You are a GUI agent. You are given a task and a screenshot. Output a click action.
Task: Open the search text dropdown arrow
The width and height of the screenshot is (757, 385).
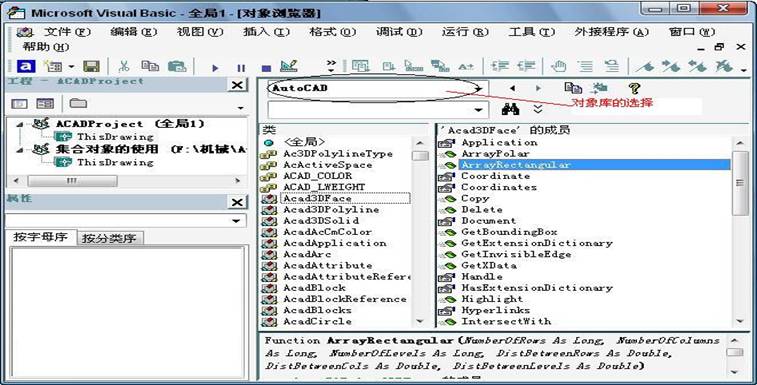click(x=478, y=110)
